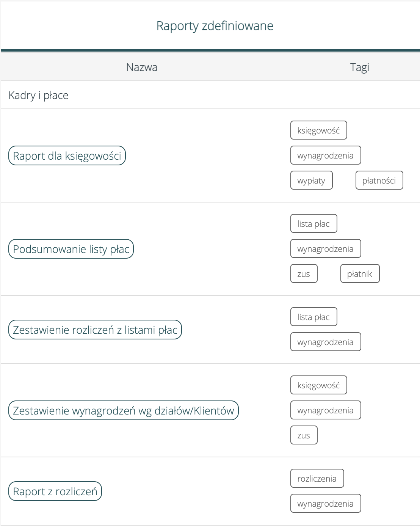Viewport: 420px width, 526px height.
Task: Click wynagrodzenia tag in Raport dla księgowości row
Action: point(325,155)
